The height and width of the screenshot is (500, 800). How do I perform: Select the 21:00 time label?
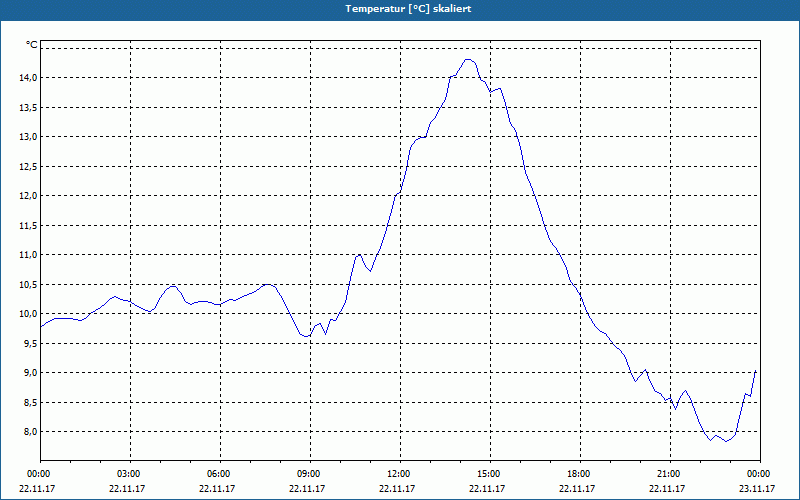coord(667,474)
